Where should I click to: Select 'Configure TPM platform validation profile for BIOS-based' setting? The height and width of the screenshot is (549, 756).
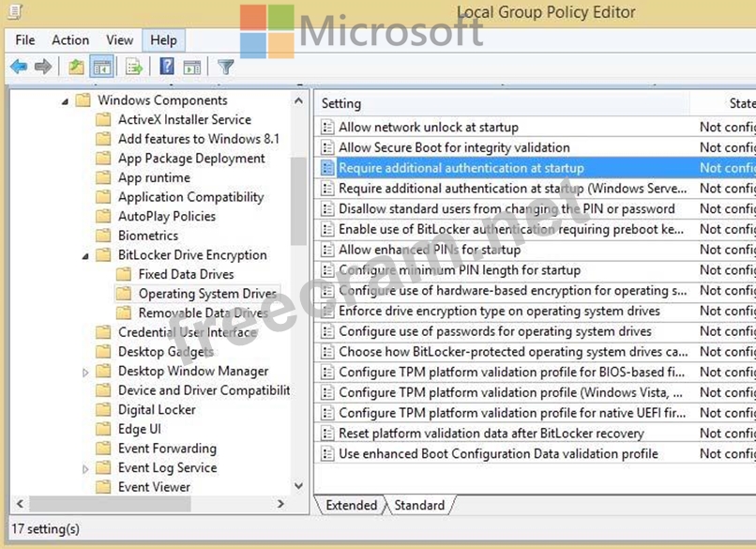(x=511, y=372)
